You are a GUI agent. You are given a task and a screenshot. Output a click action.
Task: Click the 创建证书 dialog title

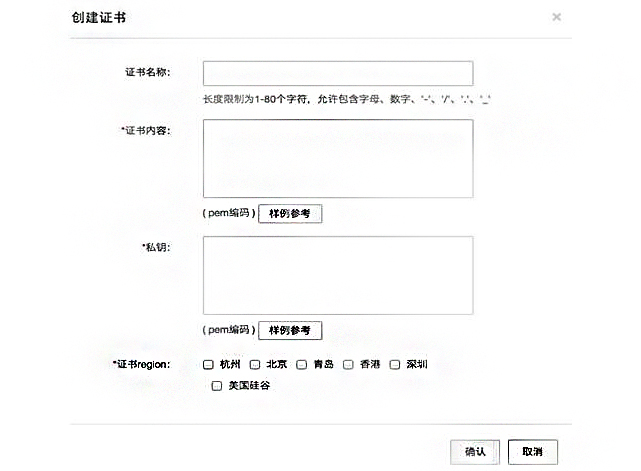click(x=99, y=17)
